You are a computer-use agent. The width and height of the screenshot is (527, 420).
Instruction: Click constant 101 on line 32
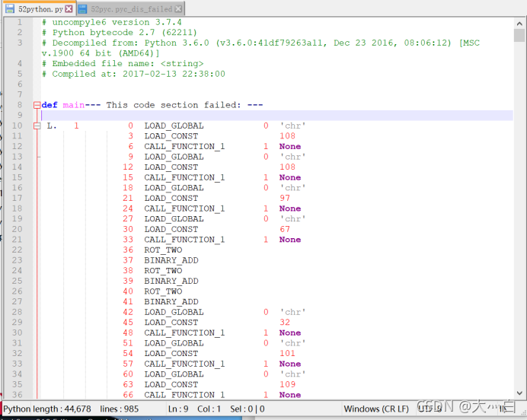click(287, 354)
